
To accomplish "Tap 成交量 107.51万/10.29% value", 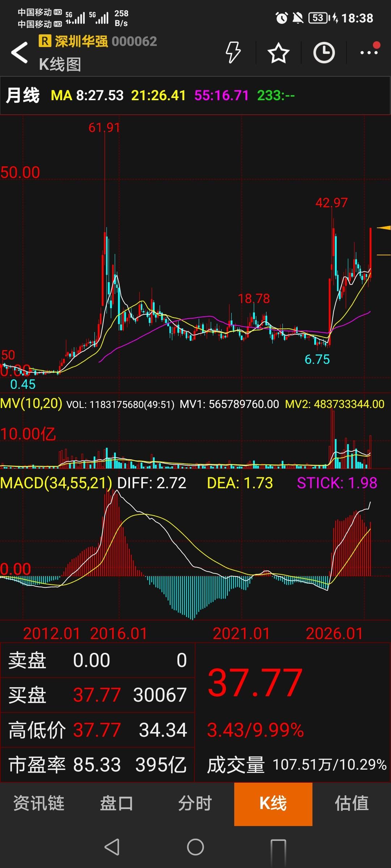I will pos(297,765).
